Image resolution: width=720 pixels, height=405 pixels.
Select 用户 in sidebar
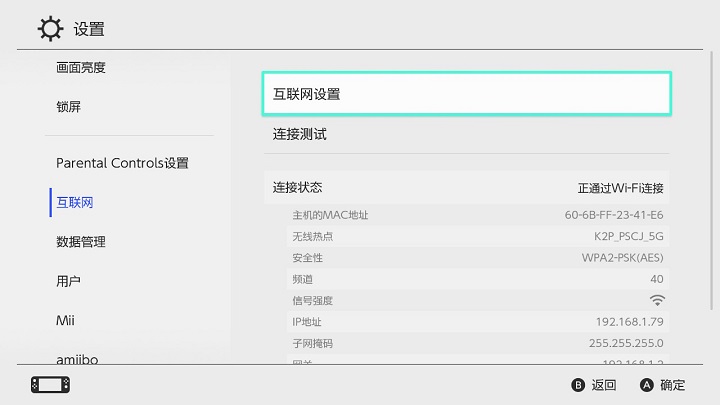[x=68, y=281]
